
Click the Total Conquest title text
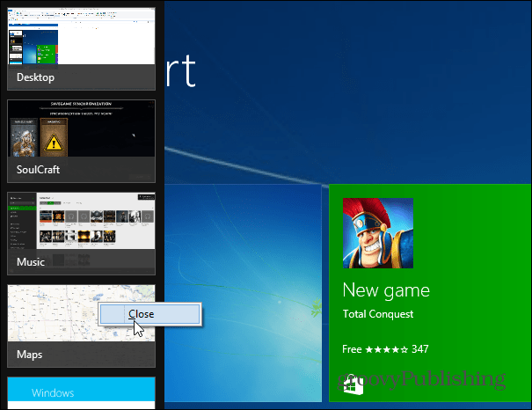(378, 314)
